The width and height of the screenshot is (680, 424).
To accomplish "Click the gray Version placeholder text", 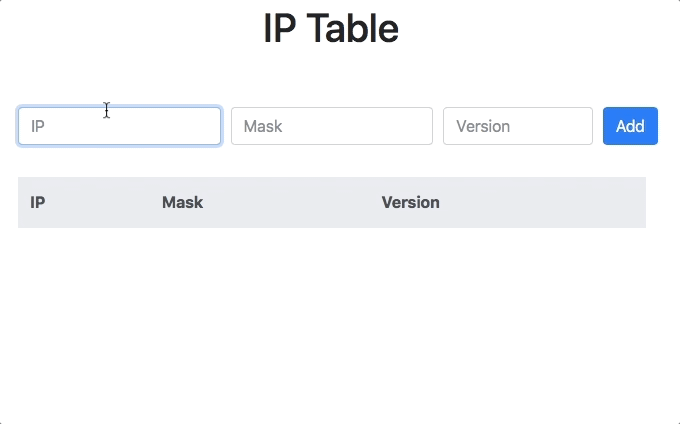I will pyautogui.click(x=483, y=127).
